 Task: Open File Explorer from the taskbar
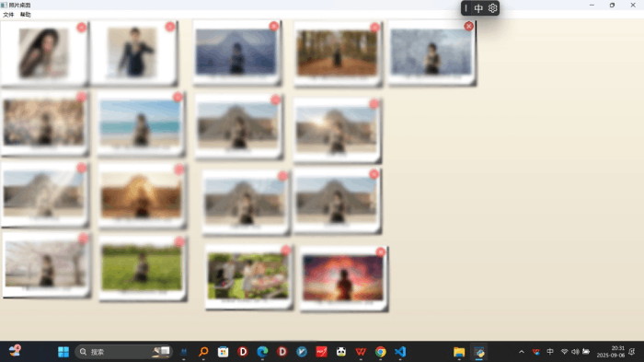(x=459, y=352)
